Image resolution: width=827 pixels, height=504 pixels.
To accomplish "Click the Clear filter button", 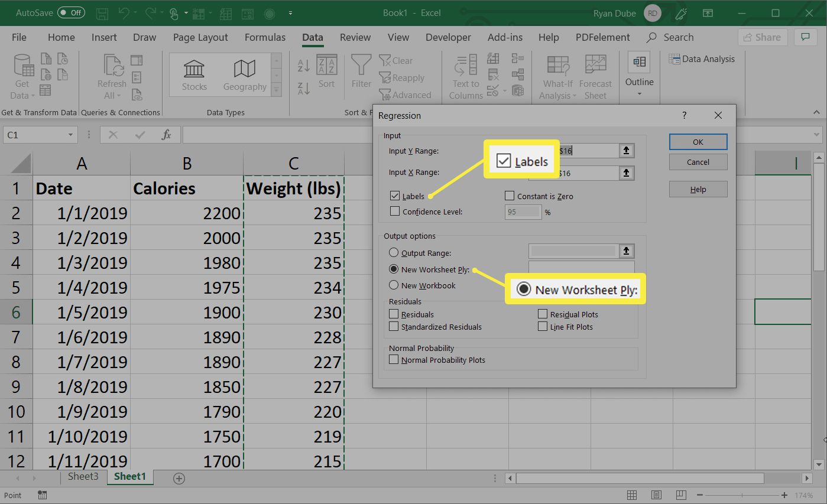I will tap(396, 60).
